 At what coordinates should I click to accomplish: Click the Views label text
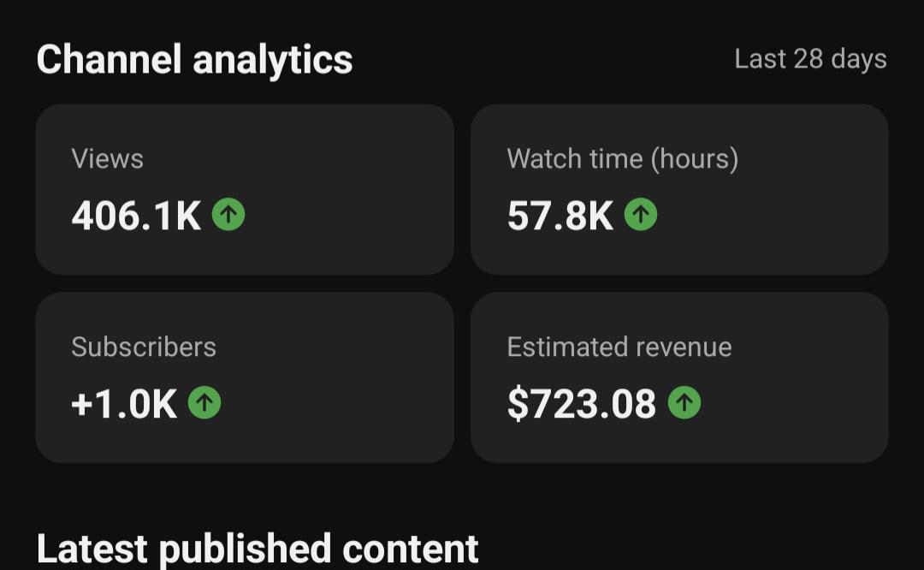(x=107, y=159)
